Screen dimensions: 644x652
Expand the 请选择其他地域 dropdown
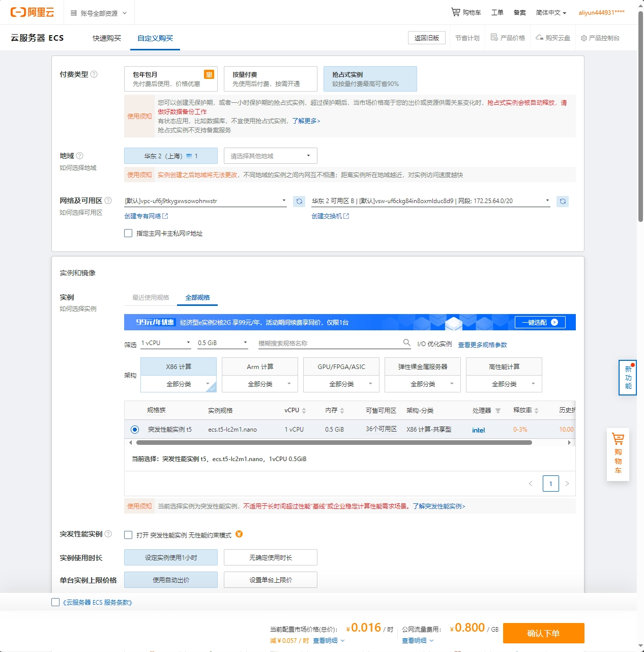tap(270, 156)
